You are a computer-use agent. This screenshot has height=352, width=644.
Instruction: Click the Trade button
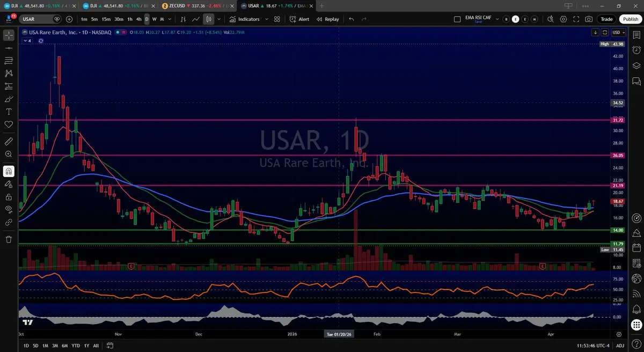[x=606, y=19]
